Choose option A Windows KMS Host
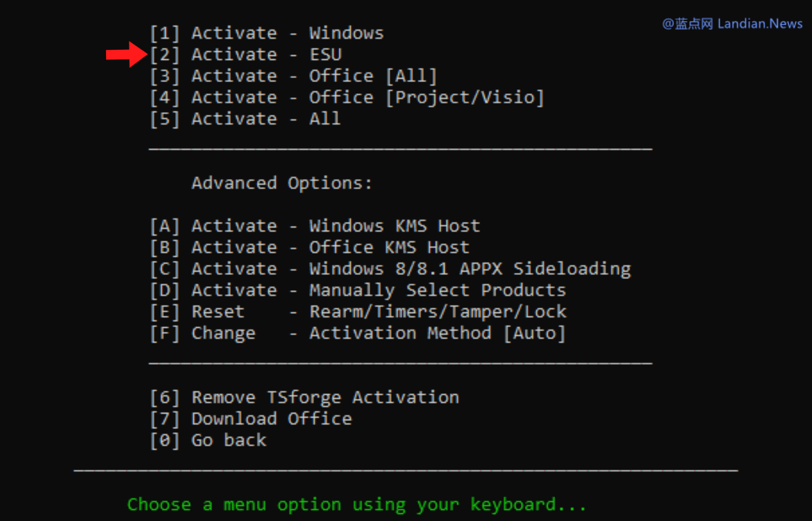The width and height of the screenshot is (812, 521). tap(315, 226)
